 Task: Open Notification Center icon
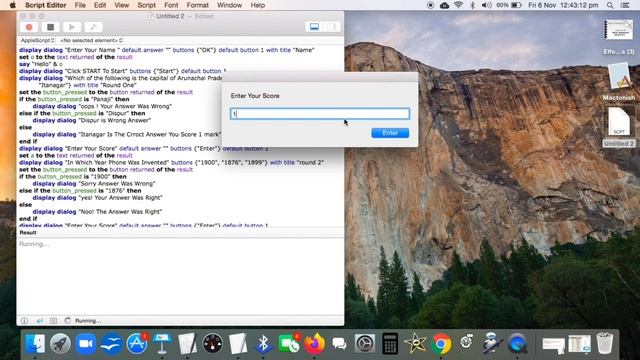[x=625, y=5]
